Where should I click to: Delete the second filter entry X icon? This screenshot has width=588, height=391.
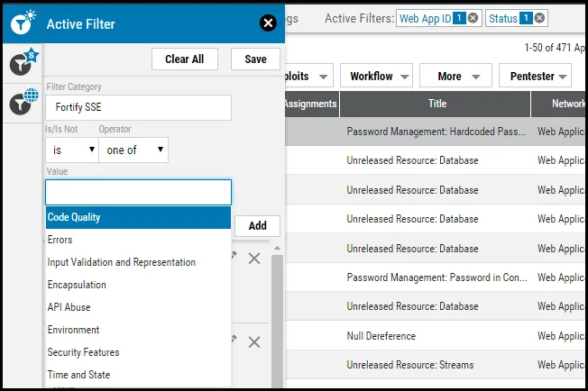click(x=254, y=342)
